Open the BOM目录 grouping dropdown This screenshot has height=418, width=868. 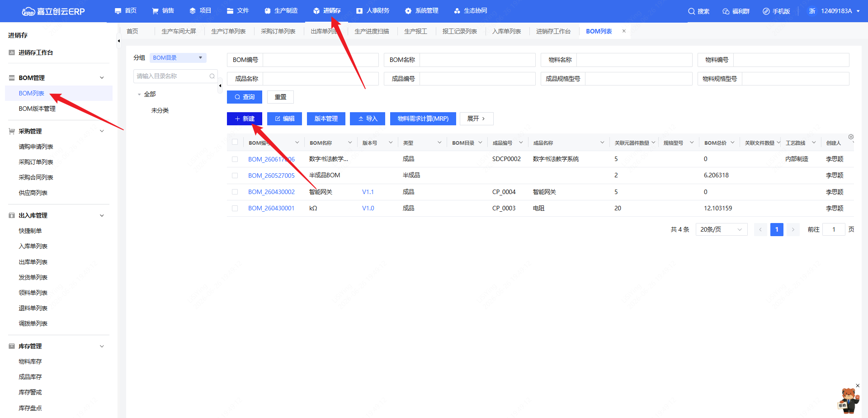click(178, 58)
